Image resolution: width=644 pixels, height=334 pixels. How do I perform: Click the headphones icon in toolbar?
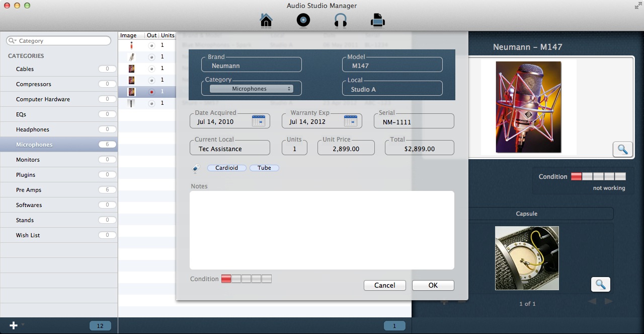pyautogui.click(x=341, y=20)
